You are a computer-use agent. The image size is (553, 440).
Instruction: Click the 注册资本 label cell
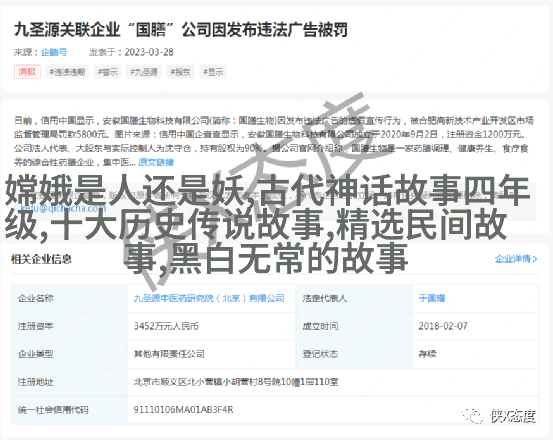point(69,326)
